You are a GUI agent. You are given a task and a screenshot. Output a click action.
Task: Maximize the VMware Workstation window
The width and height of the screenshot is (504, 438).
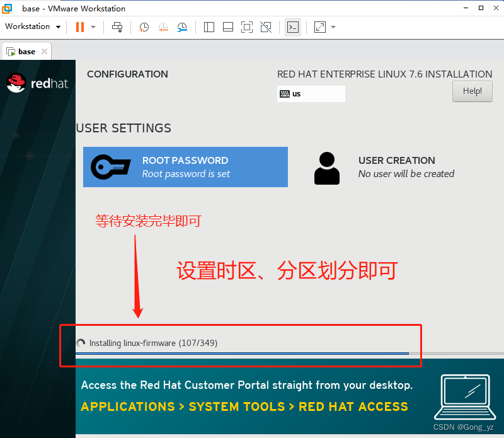point(481,8)
